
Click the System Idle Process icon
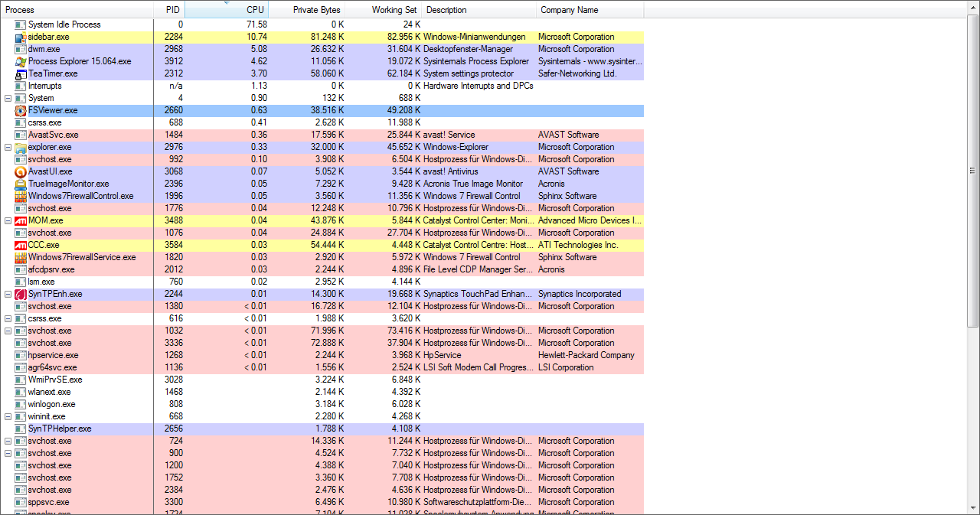pos(21,24)
